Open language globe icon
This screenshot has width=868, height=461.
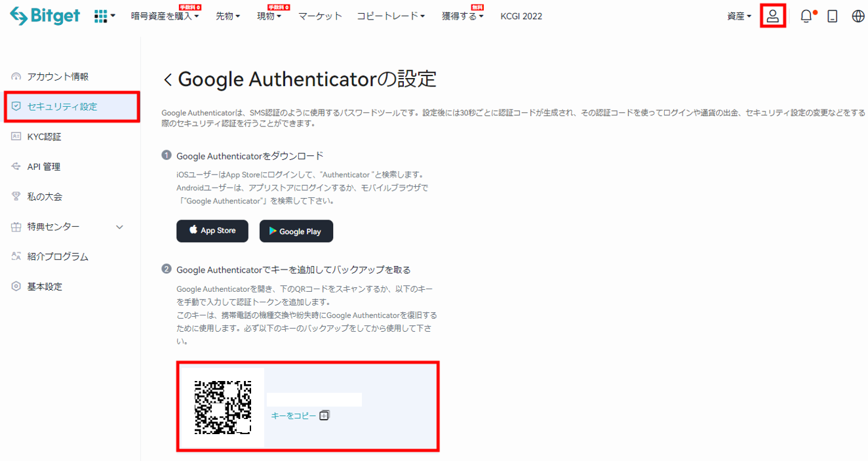[858, 16]
